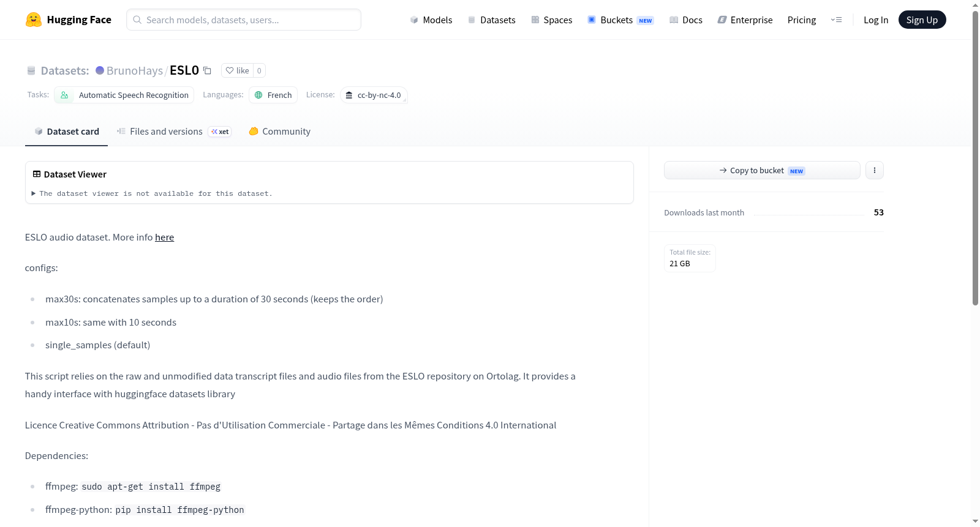Like the ESLO dataset
The image size is (980, 527).
[x=238, y=70]
